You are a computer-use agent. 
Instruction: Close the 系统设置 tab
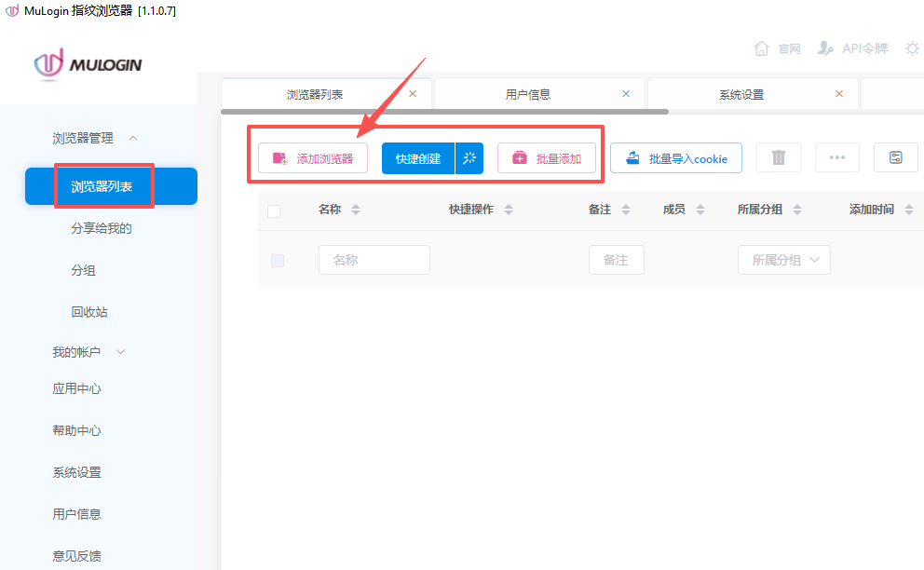(x=839, y=94)
